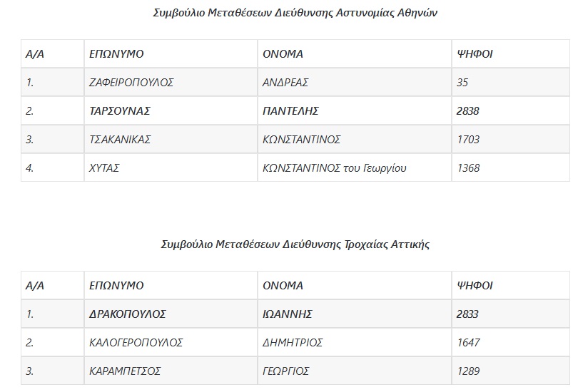
Task: Click the bold ΔΡΑΚΟΠΟΥΛΟΣ surname cell
Action: [x=128, y=314]
